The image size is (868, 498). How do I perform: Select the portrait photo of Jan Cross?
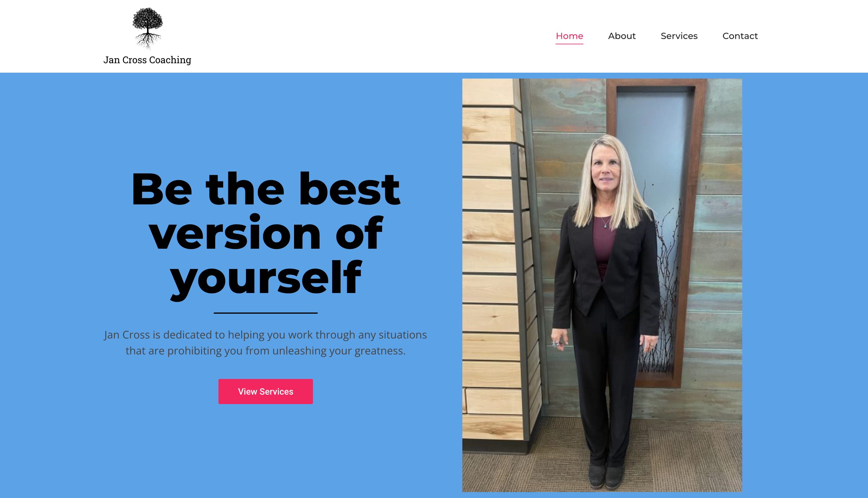coord(602,285)
